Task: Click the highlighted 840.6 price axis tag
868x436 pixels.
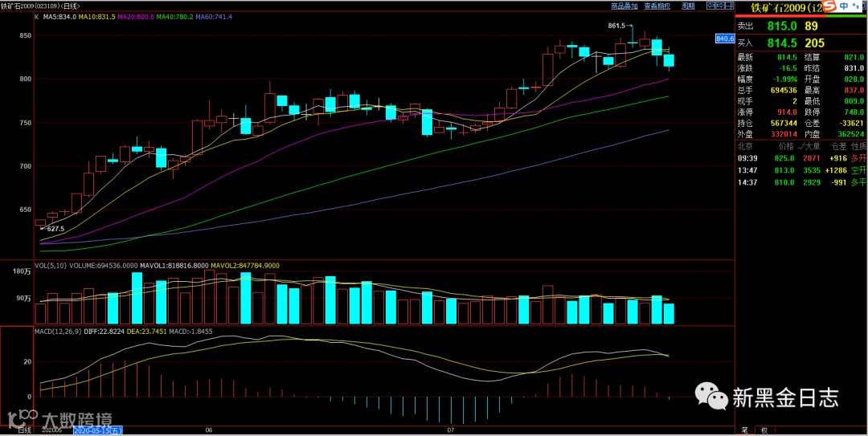Action: coord(725,39)
